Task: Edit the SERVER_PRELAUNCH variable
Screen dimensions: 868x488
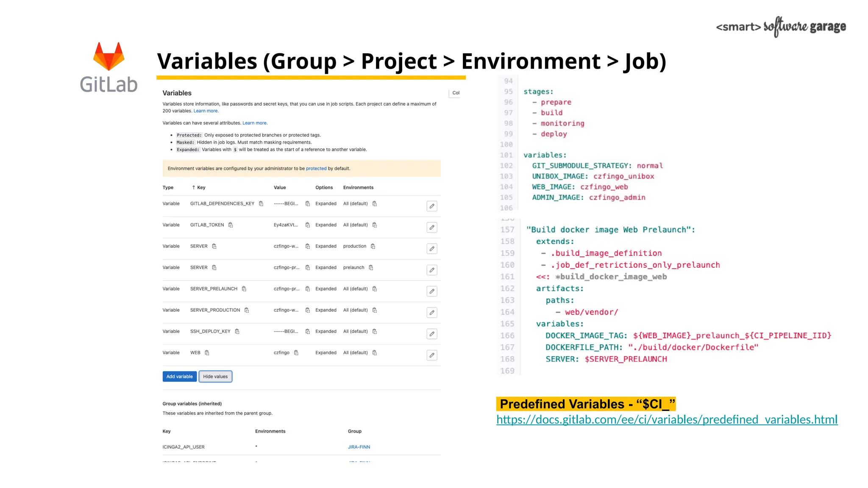Action: [x=431, y=291]
